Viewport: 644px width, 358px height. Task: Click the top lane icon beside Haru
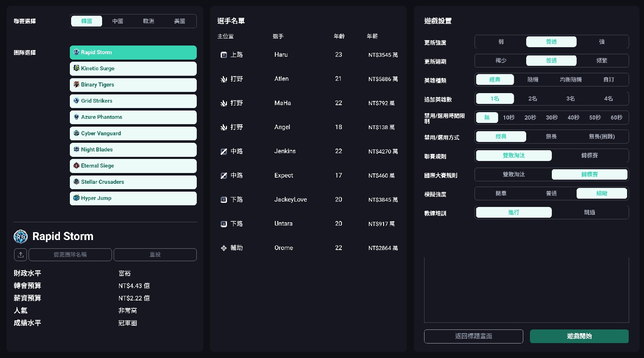[224, 55]
